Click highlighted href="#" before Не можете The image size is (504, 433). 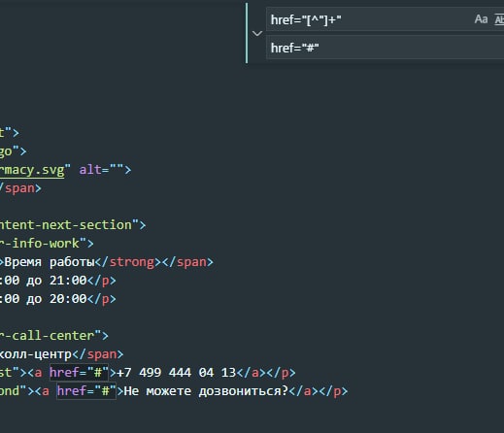(x=86, y=391)
